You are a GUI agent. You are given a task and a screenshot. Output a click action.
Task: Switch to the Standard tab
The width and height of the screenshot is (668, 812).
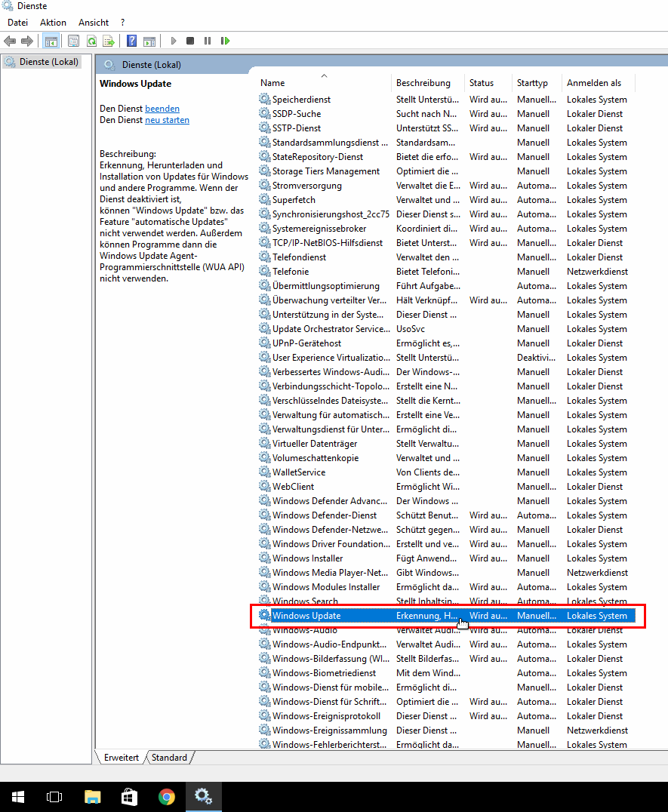(169, 757)
